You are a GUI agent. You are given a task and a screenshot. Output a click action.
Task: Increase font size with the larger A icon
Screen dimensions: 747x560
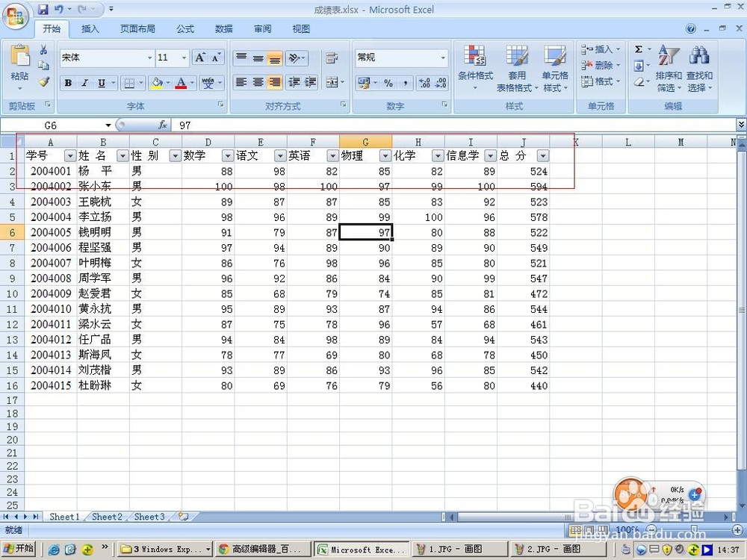pos(199,57)
